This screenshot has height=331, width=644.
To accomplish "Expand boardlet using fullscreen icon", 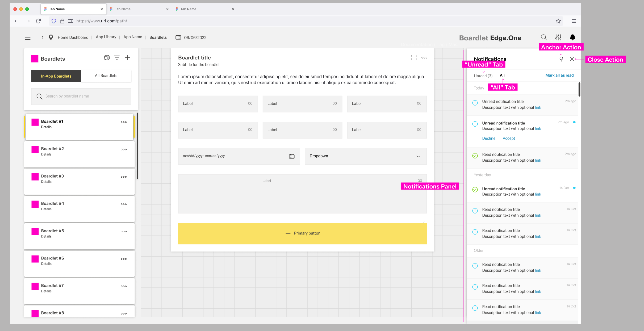I will [413, 58].
